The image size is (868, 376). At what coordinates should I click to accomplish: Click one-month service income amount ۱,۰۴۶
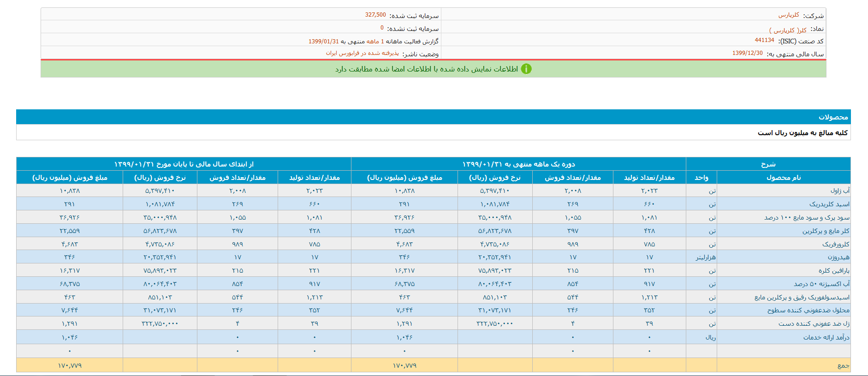point(404,337)
